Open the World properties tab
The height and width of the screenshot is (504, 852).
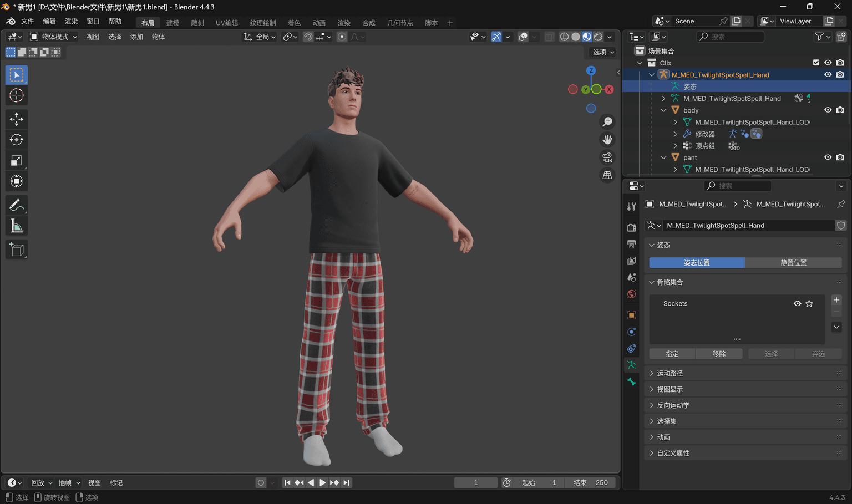(x=631, y=294)
